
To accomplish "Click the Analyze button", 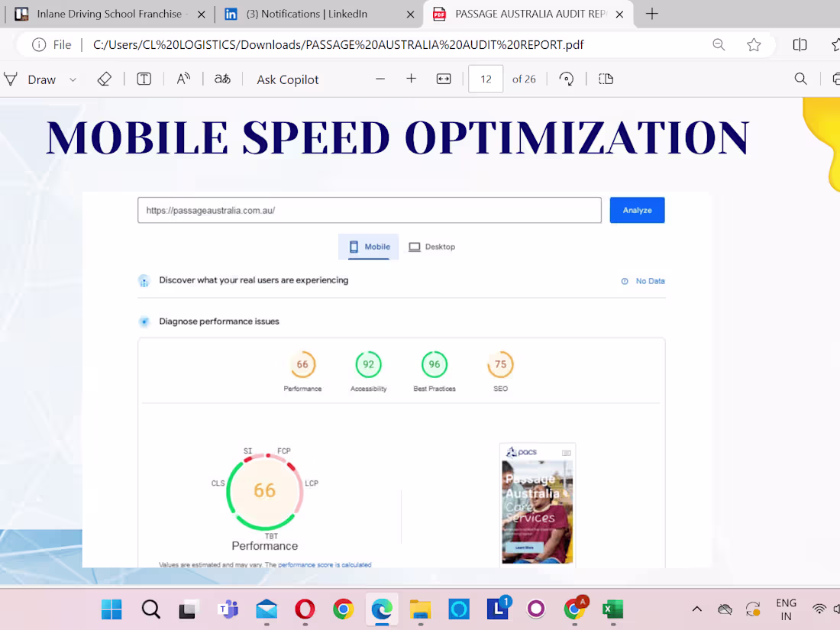I will click(637, 210).
